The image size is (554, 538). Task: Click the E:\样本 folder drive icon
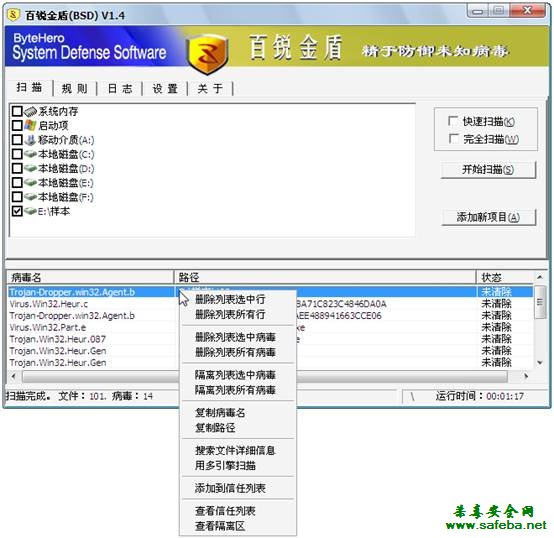pos(30,211)
